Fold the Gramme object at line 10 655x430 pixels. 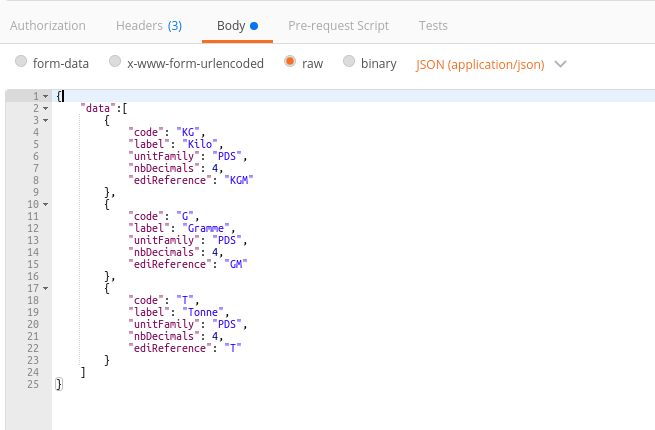point(46,204)
